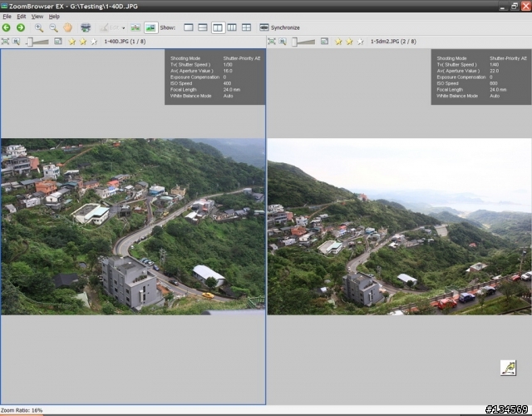532x416 pixels.
Task: Click Shutter Speed 1/30 value in left info
Action: [x=228, y=65]
